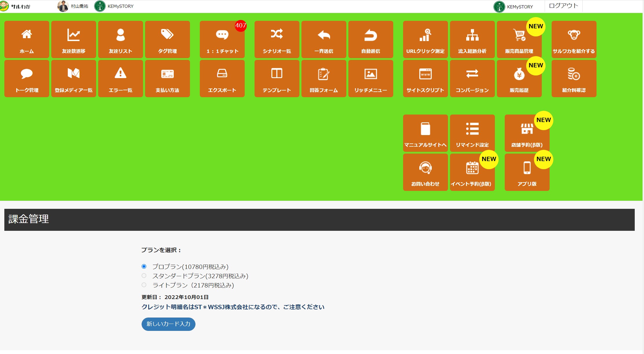Open サイトスクリプト www tile
The height and width of the screenshot is (354, 644).
pos(425,78)
